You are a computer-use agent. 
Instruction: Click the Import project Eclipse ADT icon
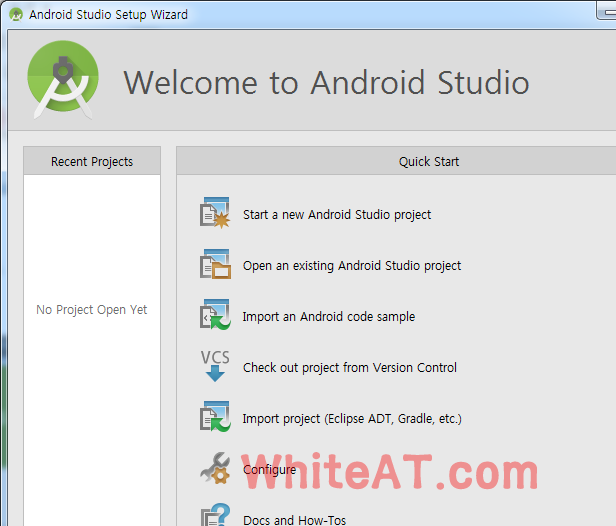pyautogui.click(x=215, y=416)
